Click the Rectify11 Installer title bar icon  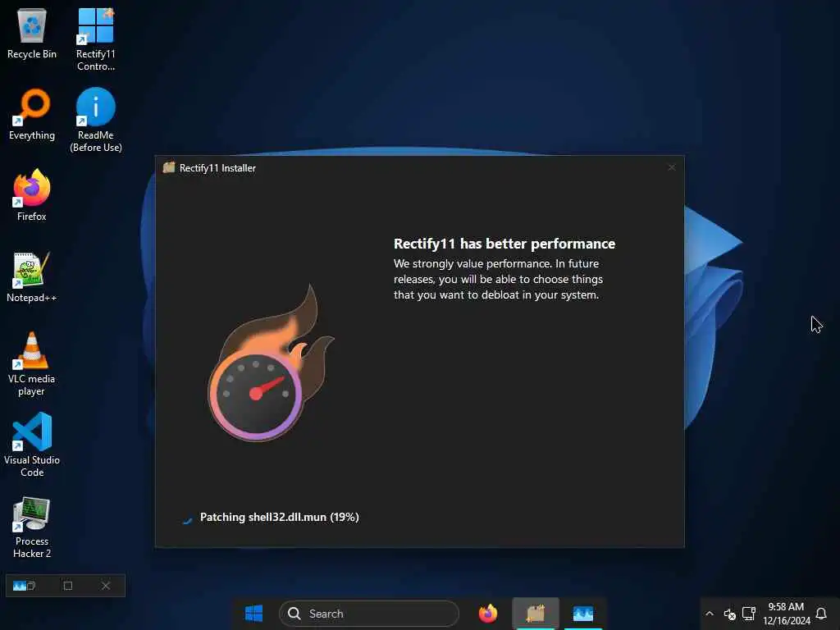point(169,167)
